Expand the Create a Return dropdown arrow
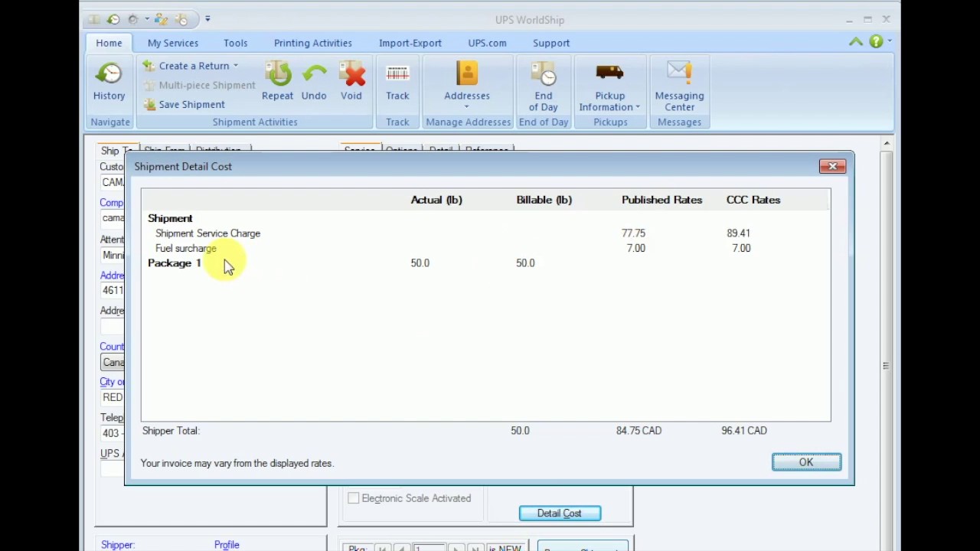The image size is (980, 551). click(236, 66)
